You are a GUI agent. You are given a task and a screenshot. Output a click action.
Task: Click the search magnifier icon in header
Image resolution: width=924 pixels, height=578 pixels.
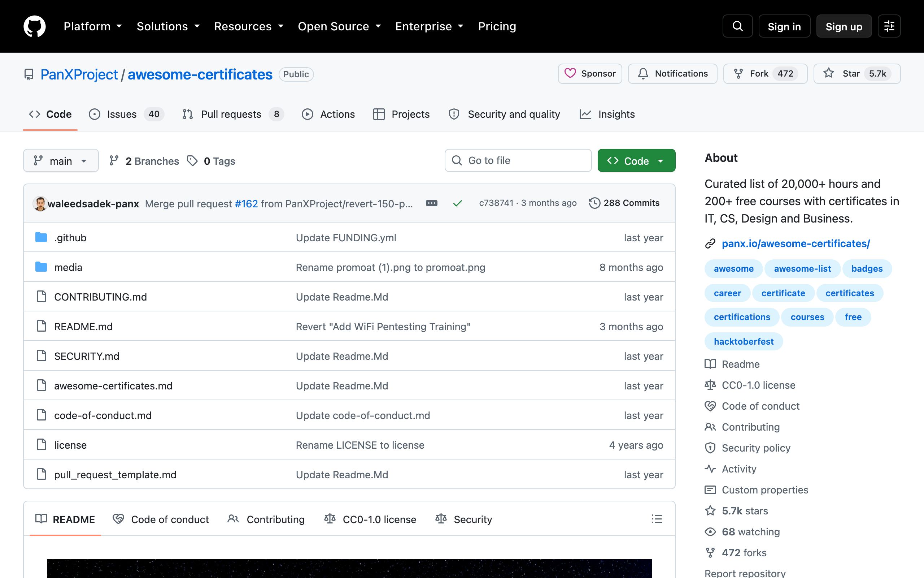pyautogui.click(x=737, y=26)
